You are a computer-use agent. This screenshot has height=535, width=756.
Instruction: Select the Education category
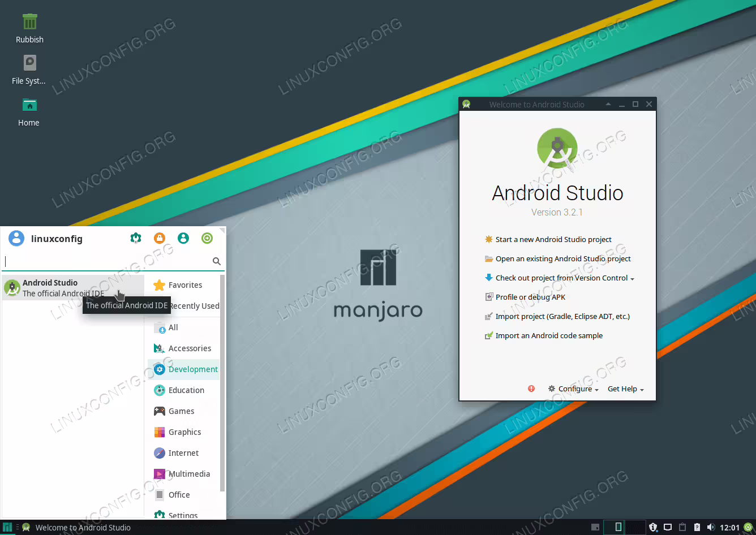tap(183, 390)
